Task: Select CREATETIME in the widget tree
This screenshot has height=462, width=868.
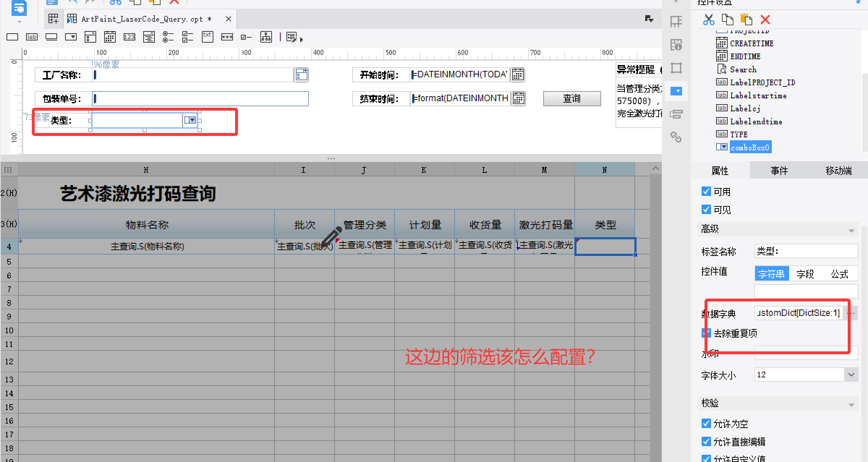Action: [x=752, y=43]
